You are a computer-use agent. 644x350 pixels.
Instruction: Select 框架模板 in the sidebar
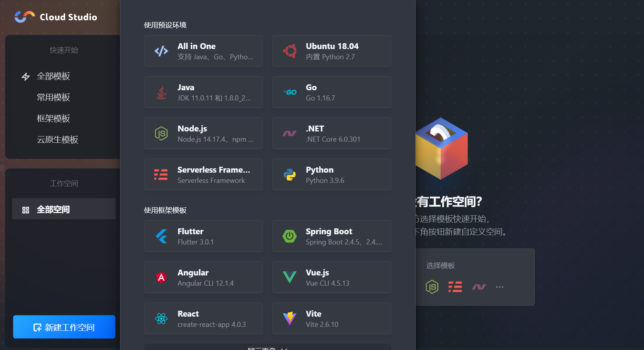(53, 118)
